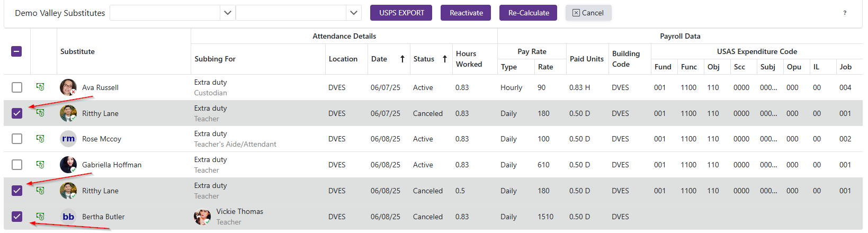Screen dimensions: 868x233
Task: Check the box for Ava Russell's row
Action: [x=17, y=87]
